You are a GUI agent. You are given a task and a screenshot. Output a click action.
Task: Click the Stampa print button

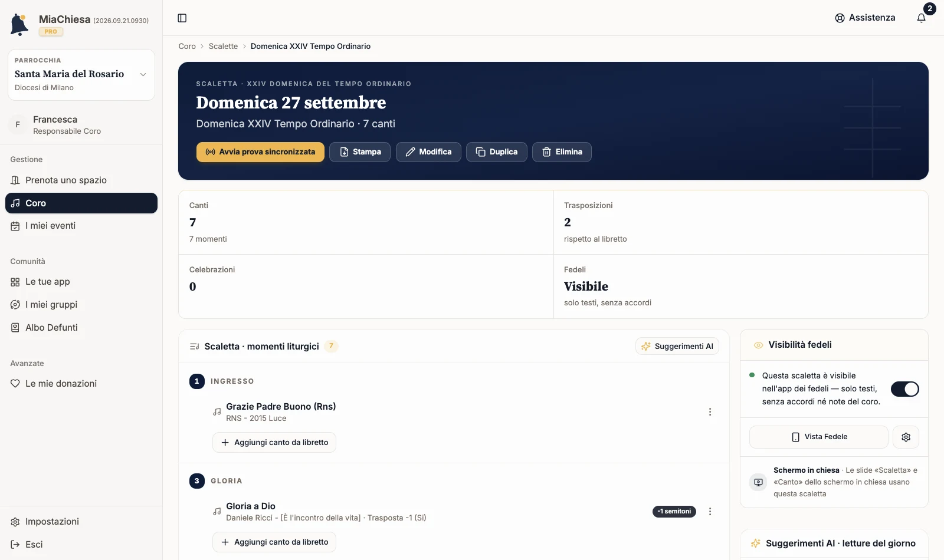click(360, 152)
